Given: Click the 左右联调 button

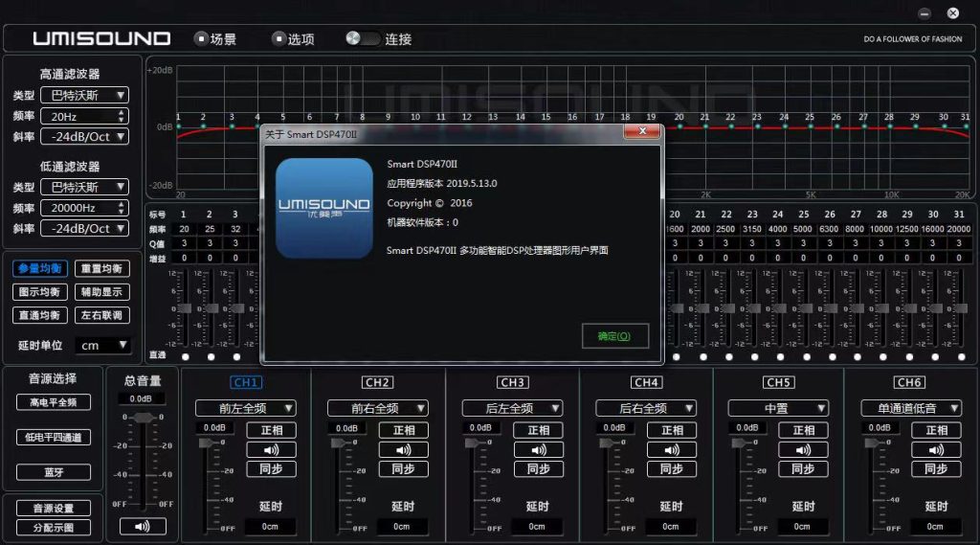Looking at the screenshot, I should click(x=101, y=315).
